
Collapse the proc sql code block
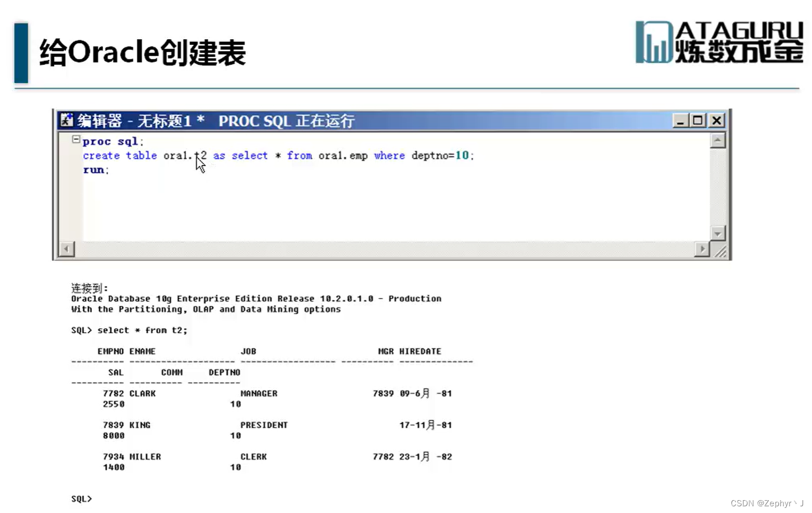pyautogui.click(x=76, y=139)
